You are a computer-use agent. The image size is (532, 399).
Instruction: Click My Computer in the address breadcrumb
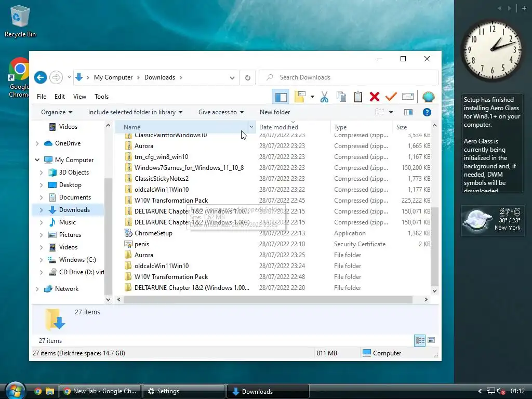113,77
